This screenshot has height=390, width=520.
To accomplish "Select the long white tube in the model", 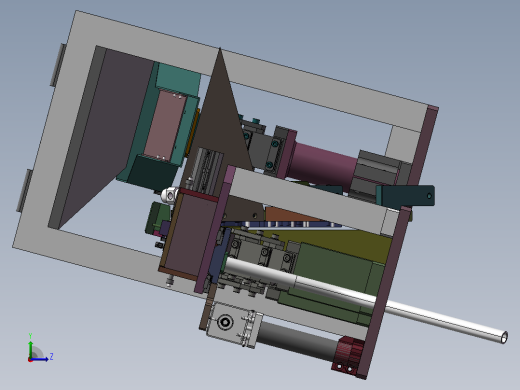I will coord(367,299).
